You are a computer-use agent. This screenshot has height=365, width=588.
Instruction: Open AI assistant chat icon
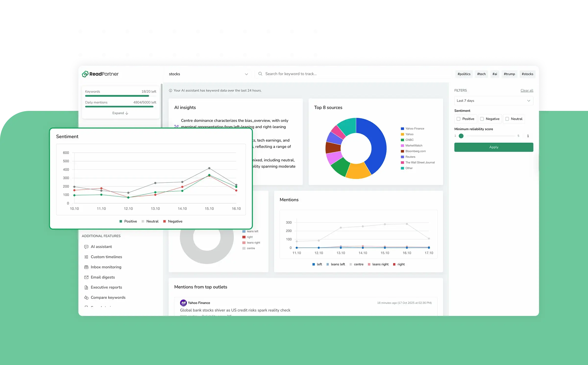[x=86, y=247]
